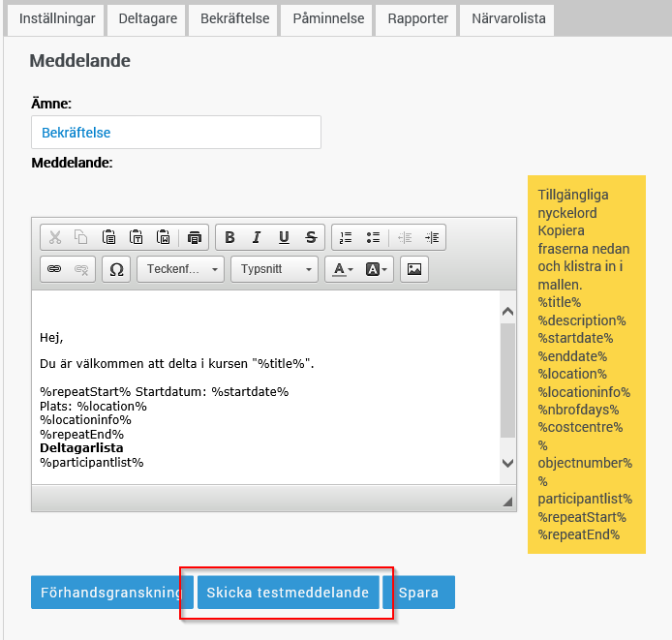Click the editor scroll down arrow
This screenshot has width=672, height=640.
click(507, 463)
